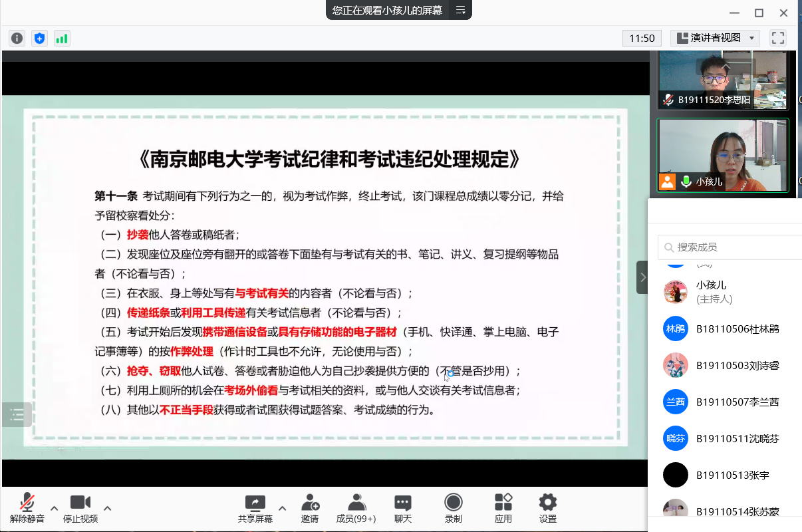This screenshot has width=802, height=532.
Task: Expand audio options arrow beside mute
Action: click(55, 509)
